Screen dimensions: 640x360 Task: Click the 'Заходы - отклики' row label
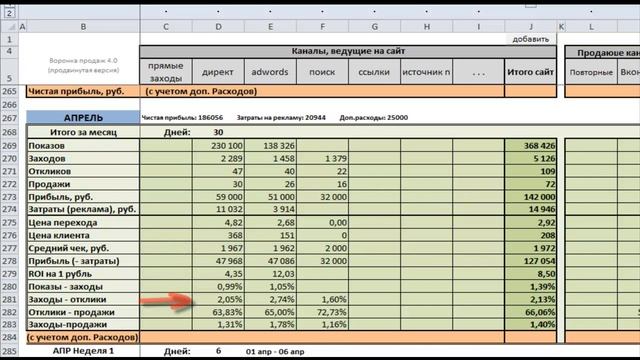pyautogui.click(x=83, y=299)
